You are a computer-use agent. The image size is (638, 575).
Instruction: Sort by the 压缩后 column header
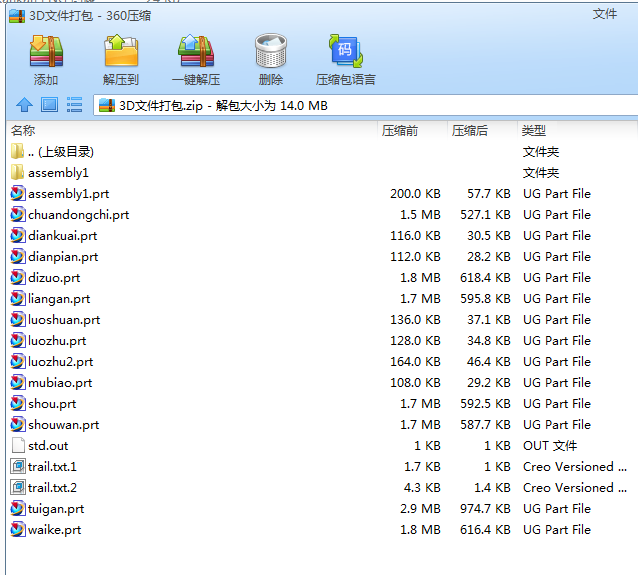[470, 131]
